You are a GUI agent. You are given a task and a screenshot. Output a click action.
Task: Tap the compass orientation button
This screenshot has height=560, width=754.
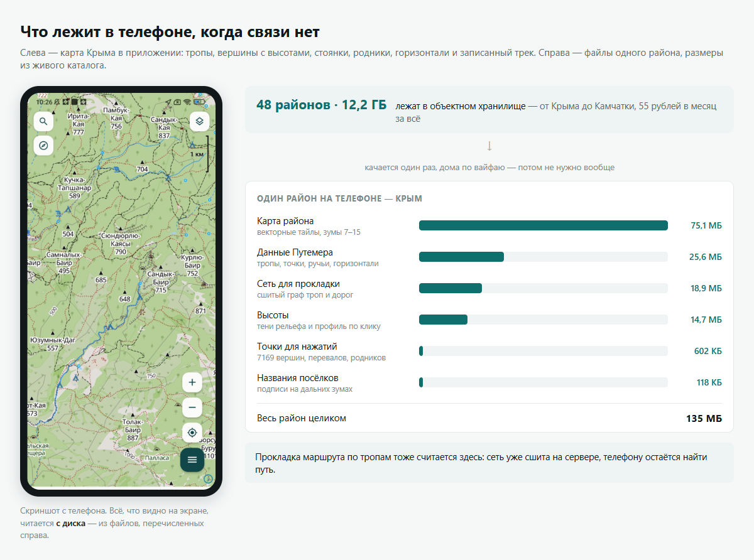point(43,145)
